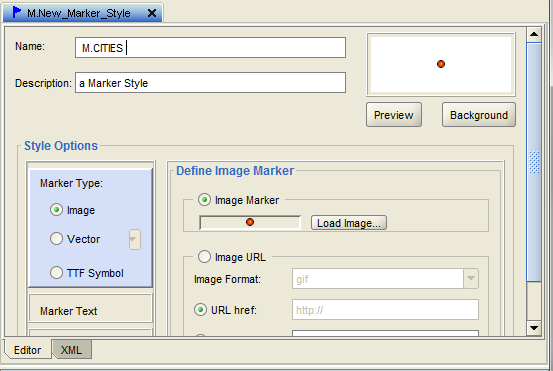Switch to the XML tab
Viewport: 553px width, 371px height.
(72, 350)
